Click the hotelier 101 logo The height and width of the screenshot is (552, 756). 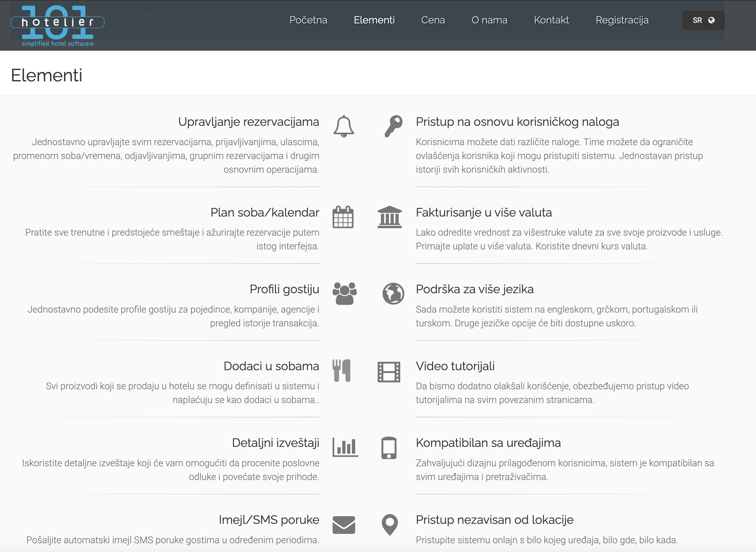[58, 25]
